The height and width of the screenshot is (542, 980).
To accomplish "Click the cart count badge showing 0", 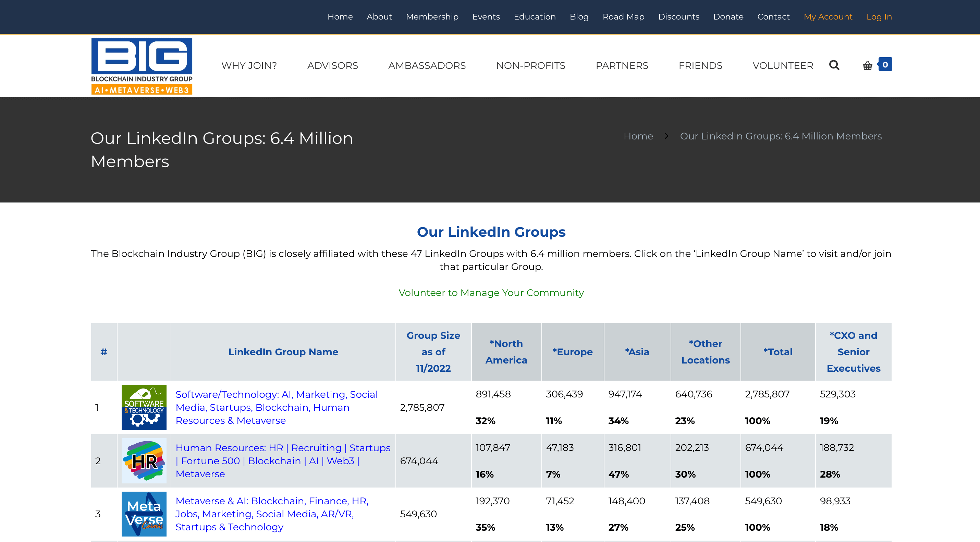I will coord(885,64).
